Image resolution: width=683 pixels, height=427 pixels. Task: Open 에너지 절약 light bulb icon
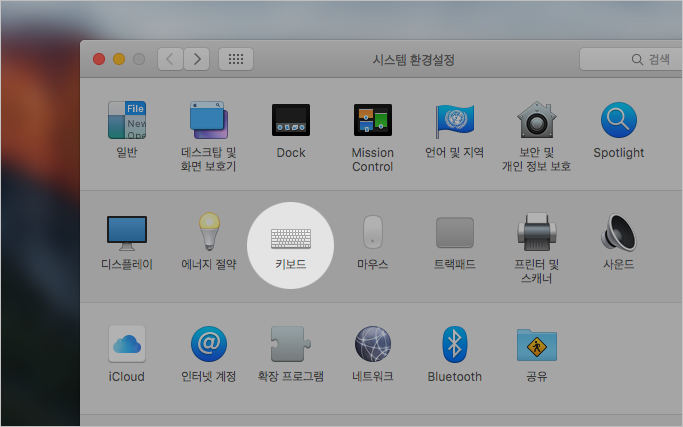click(x=209, y=231)
